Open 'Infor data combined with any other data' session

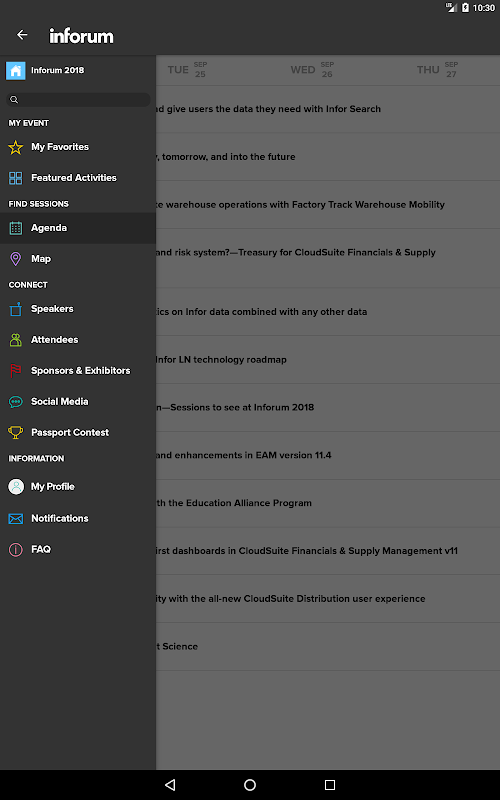pyautogui.click(x=328, y=312)
